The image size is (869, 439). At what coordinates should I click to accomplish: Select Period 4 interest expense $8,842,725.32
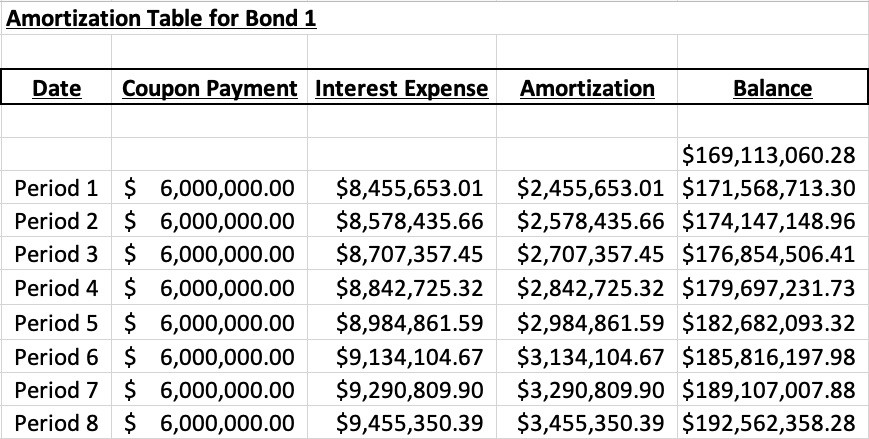tap(410, 288)
